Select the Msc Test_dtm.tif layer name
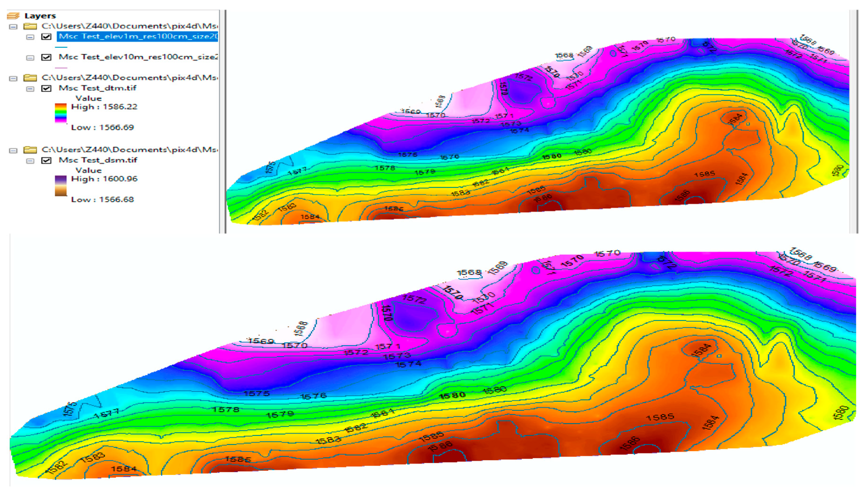This screenshot has width=868, height=487. tap(97, 88)
